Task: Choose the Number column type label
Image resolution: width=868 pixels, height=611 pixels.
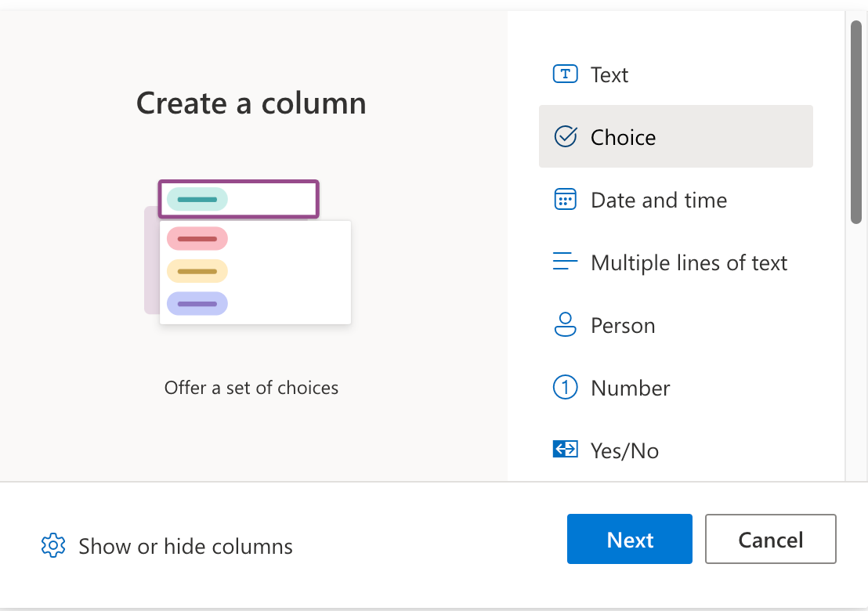Action: (630, 388)
